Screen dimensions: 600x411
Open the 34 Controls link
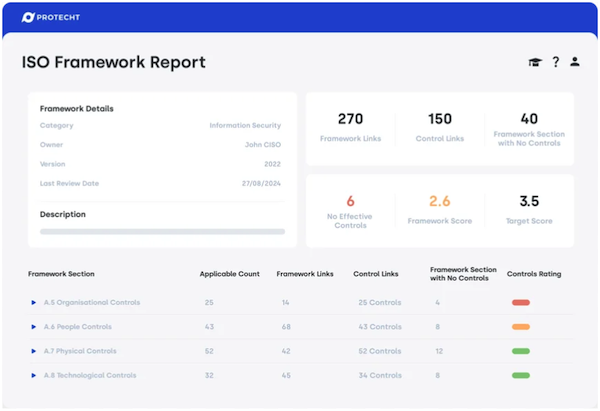378,376
